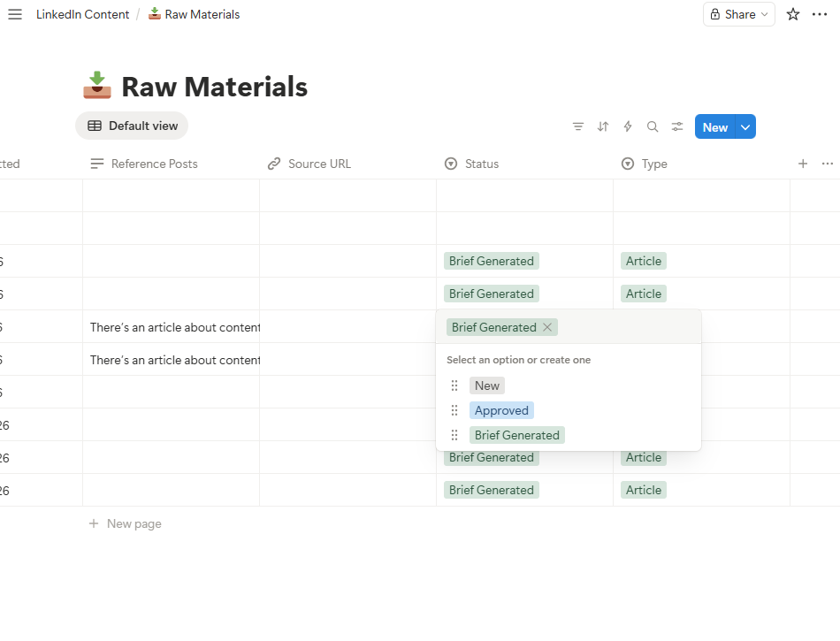Image resolution: width=840 pixels, height=641 pixels.
Task: Click the inbox tray page icon
Action: (x=96, y=84)
